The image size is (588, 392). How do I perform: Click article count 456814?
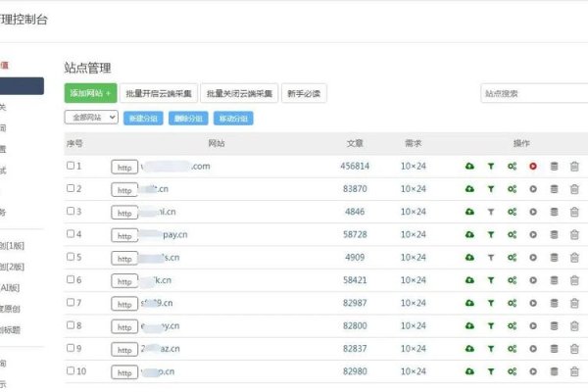(x=355, y=167)
